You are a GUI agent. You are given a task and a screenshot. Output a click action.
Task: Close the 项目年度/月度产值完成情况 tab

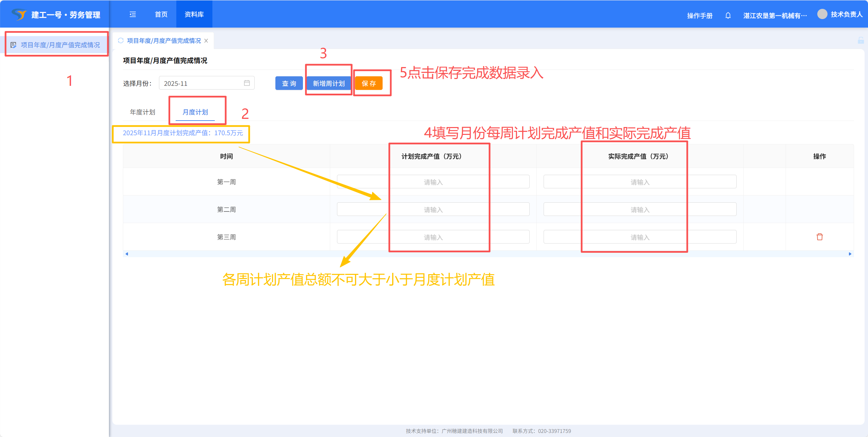[206, 41]
